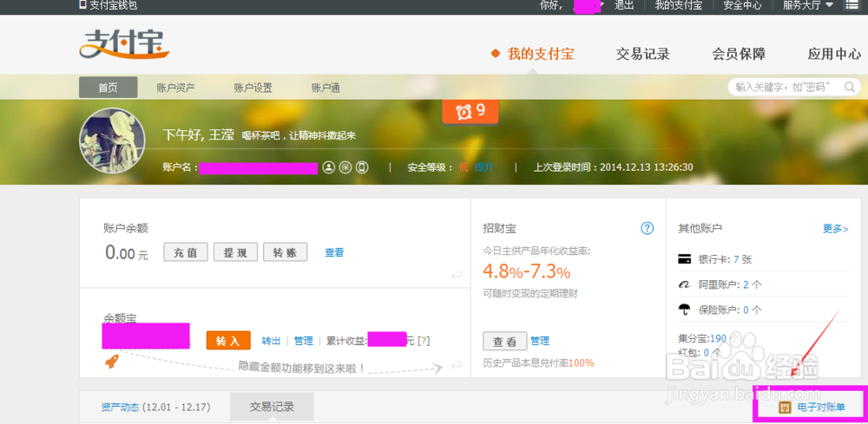The image size is (868, 424).
Task: Open 会员保障 navigation item
Action: pos(739,54)
